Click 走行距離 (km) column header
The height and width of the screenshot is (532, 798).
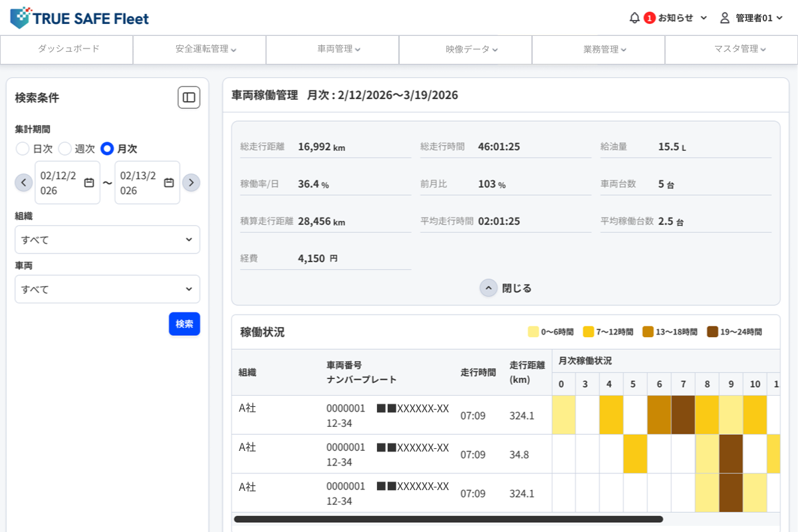527,372
